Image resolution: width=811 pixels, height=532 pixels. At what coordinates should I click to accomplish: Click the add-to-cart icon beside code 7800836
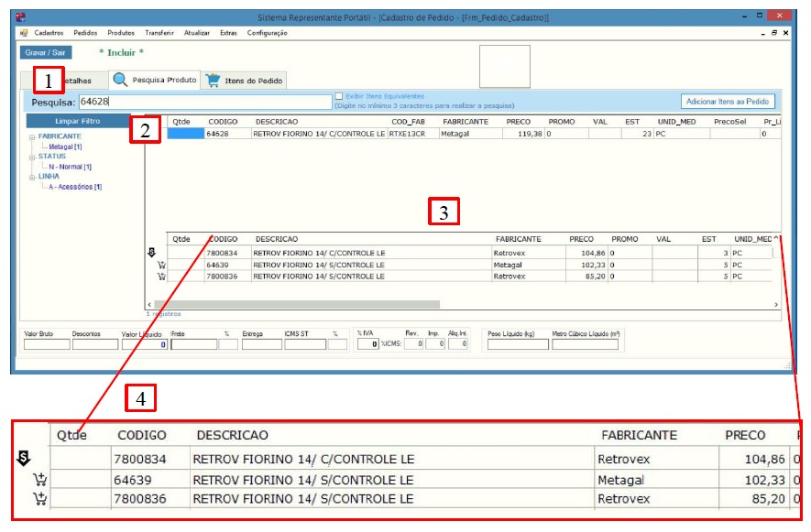click(x=161, y=276)
